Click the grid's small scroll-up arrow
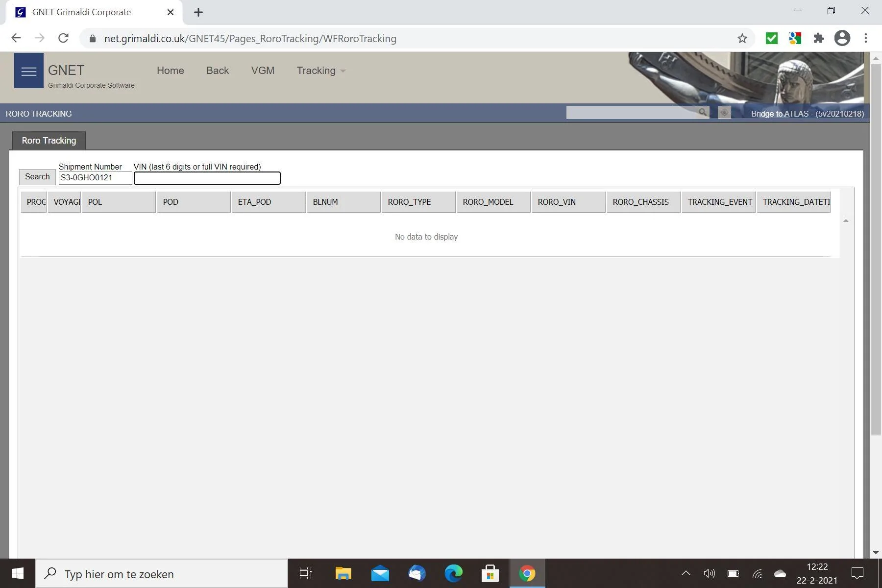Viewport: 882px width, 588px height. point(846,221)
